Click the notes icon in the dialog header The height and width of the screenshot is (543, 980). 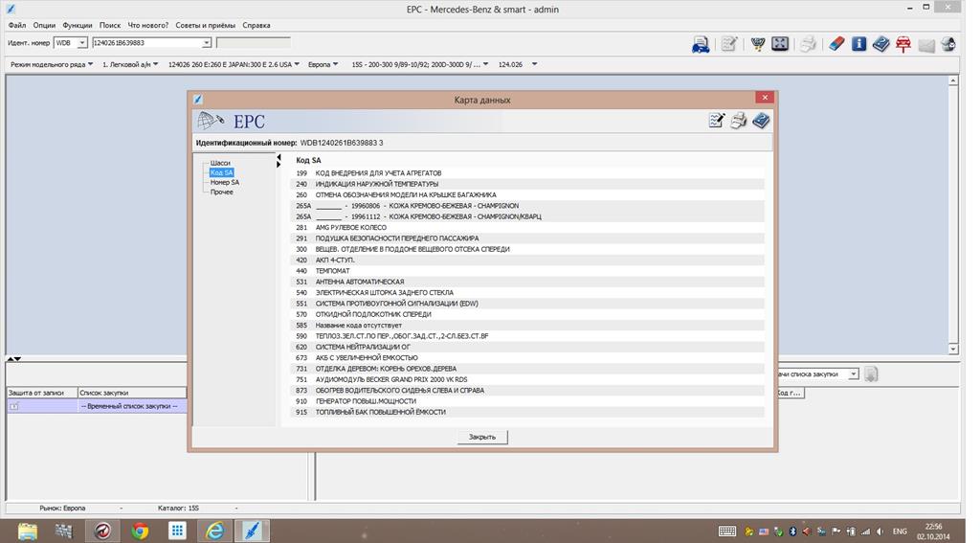716,121
